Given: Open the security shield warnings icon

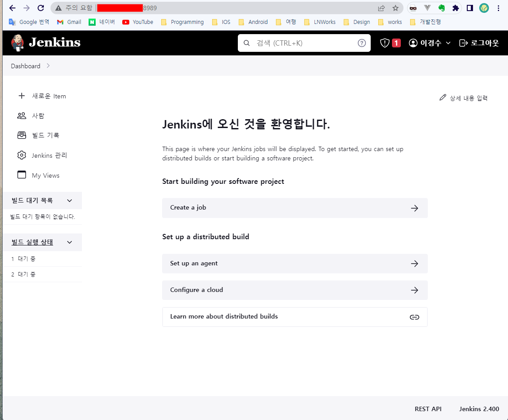Looking at the screenshot, I should coord(384,43).
